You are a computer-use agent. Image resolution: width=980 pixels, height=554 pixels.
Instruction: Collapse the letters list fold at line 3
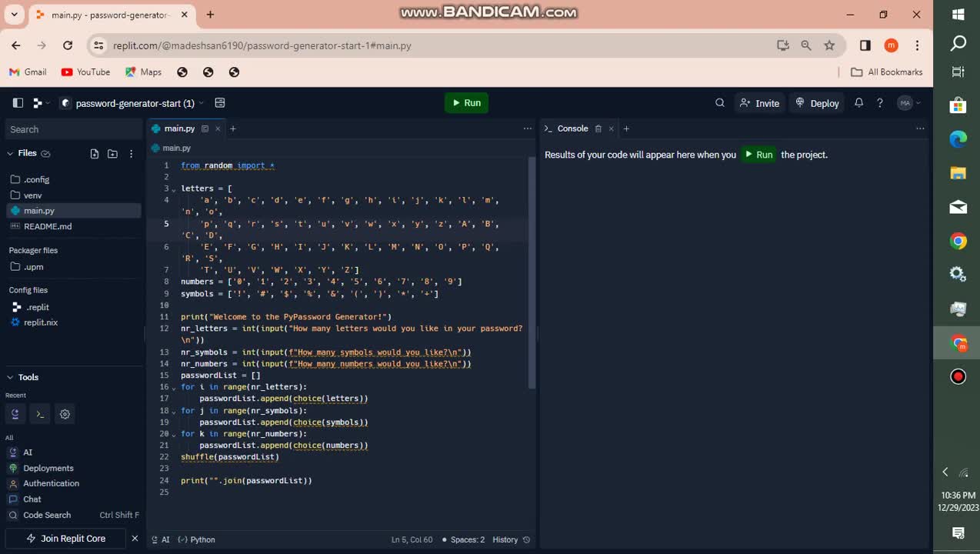tap(174, 189)
